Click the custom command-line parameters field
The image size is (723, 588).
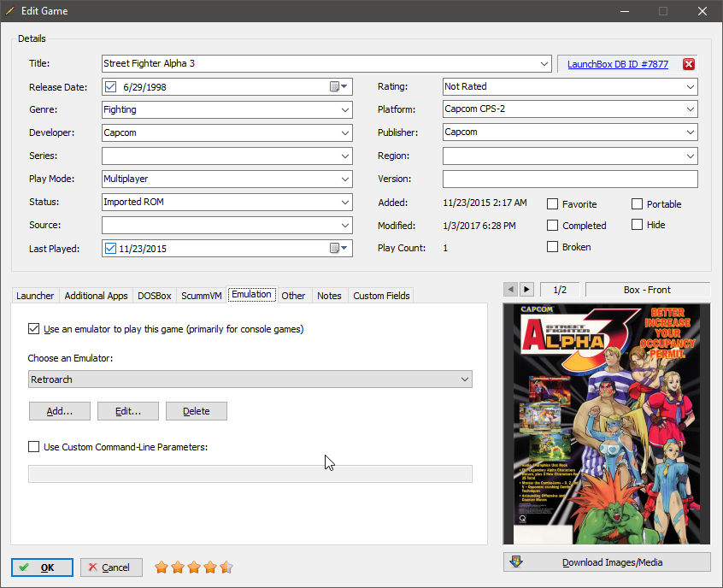250,473
